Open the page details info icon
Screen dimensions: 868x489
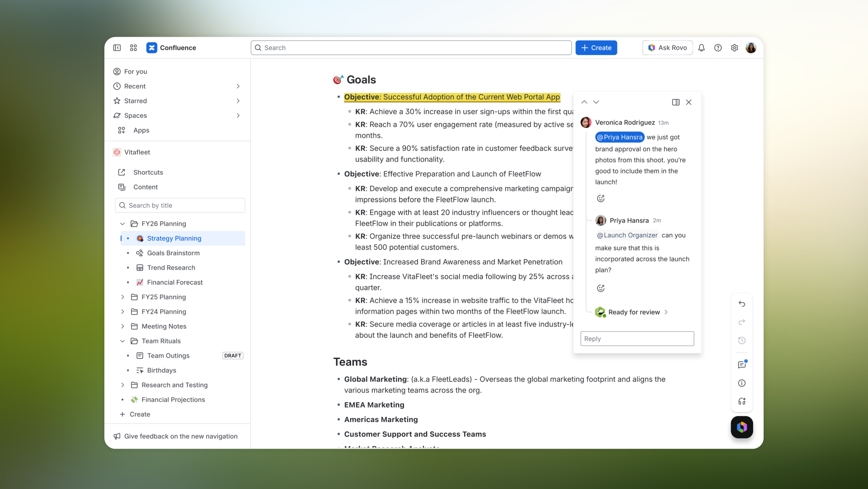pos(742,383)
